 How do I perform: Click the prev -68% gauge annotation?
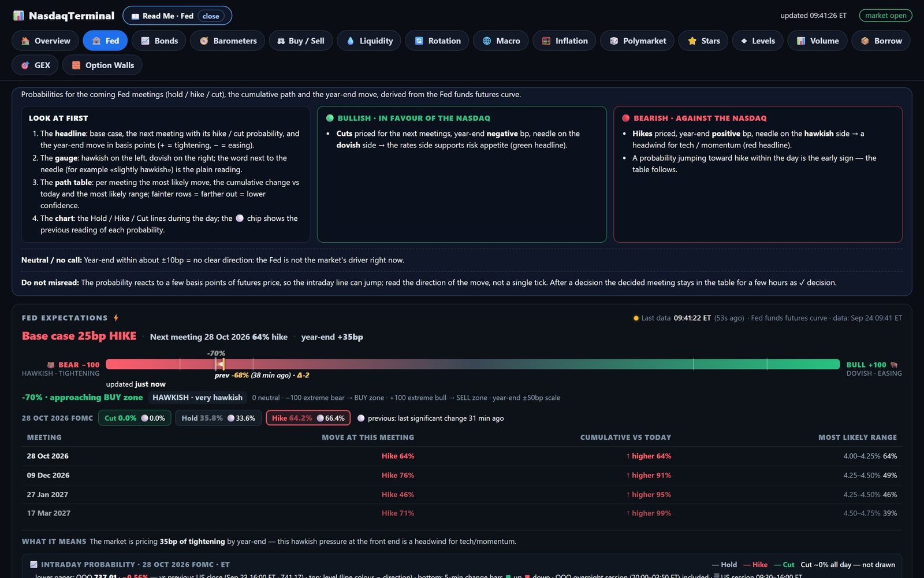262,375
